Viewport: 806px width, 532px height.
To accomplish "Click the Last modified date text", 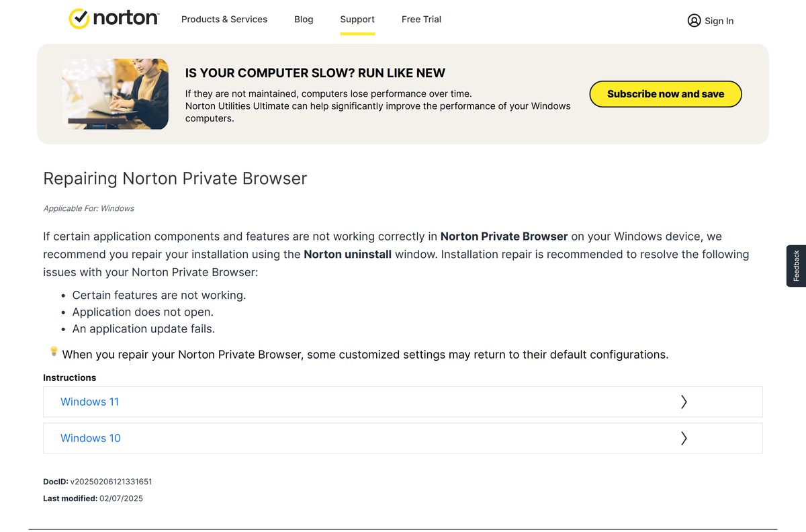I will pyautogui.click(x=121, y=498).
